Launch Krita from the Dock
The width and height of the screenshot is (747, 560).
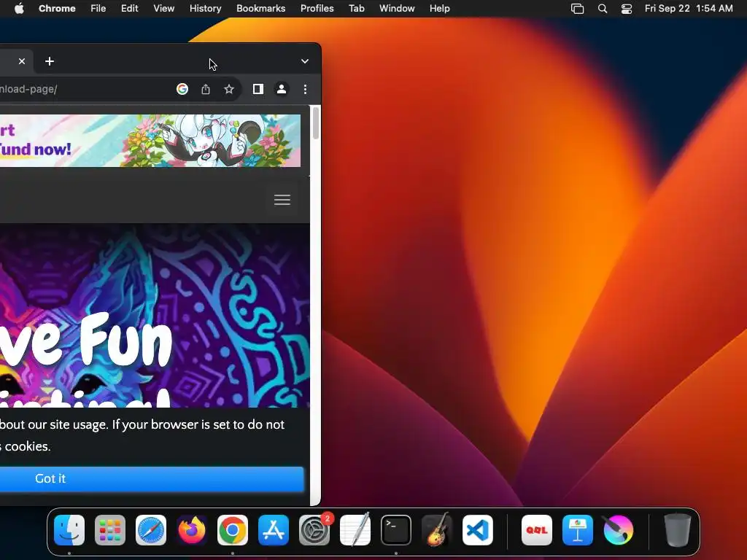point(619,530)
